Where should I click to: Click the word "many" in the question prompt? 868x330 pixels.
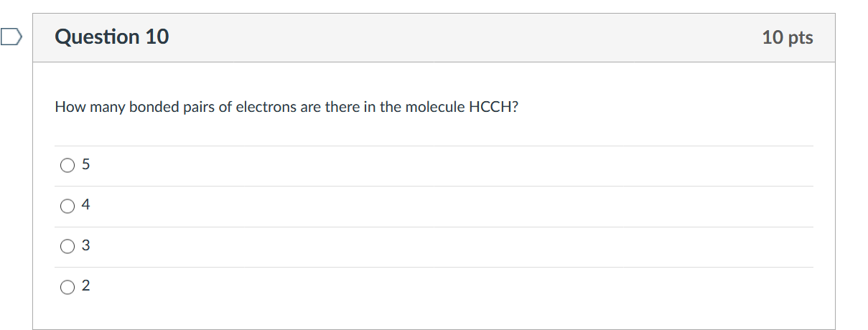101,108
